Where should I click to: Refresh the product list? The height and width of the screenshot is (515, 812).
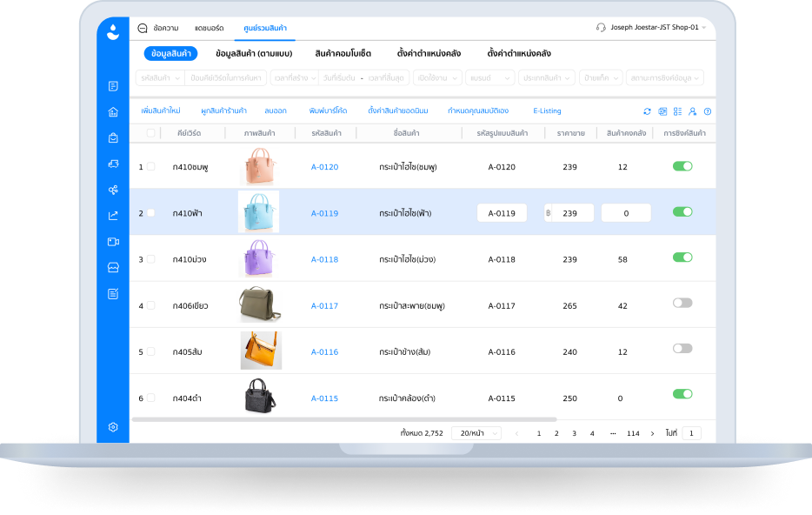pos(647,111)
